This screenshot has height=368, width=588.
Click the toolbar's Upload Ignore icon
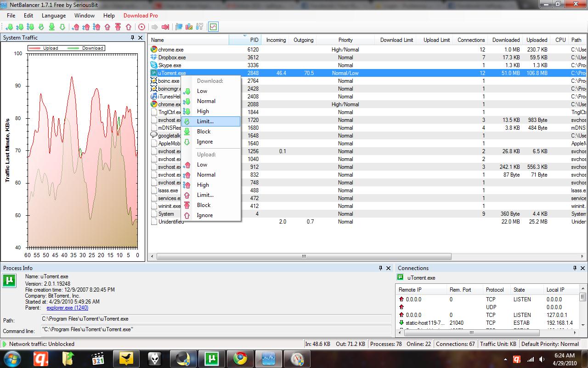129,27
